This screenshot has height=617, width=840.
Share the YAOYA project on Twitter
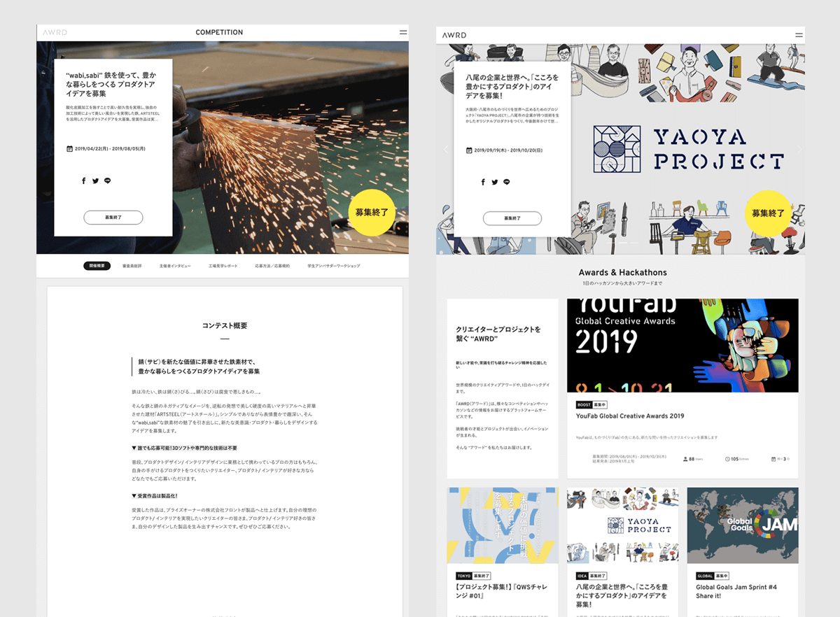click(x=494, y=182)
